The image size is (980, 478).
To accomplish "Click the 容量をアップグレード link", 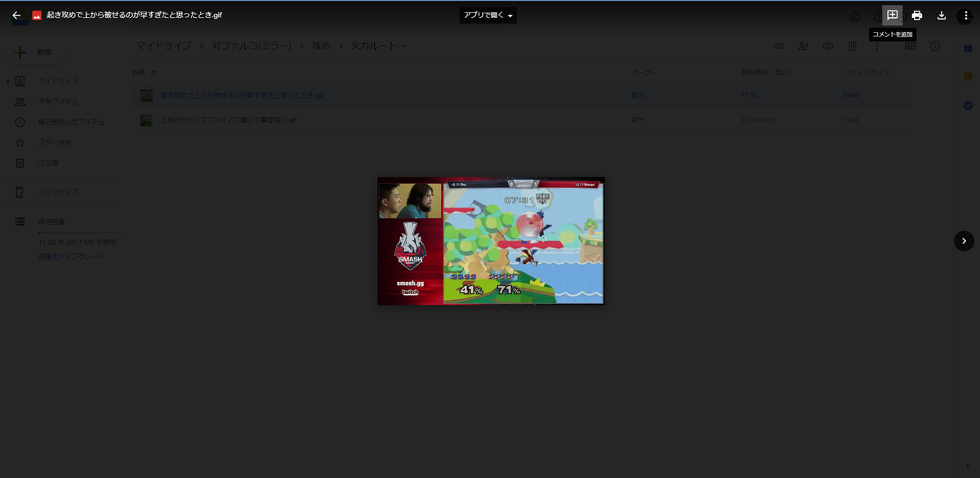I will point(72,257).
